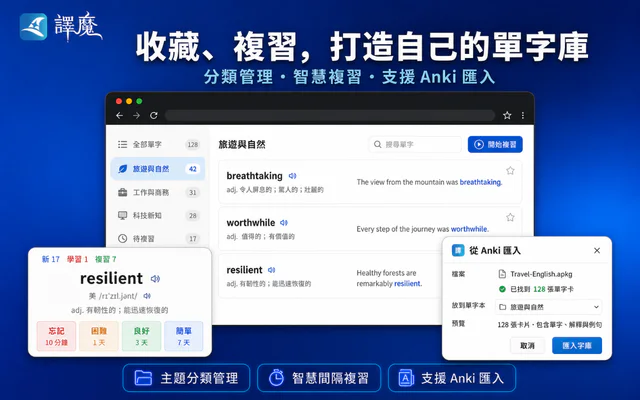Click the timer icon in 智慧間隔複習 badge
The height and width of the screenshot is (400, 640).
point(276,378)
